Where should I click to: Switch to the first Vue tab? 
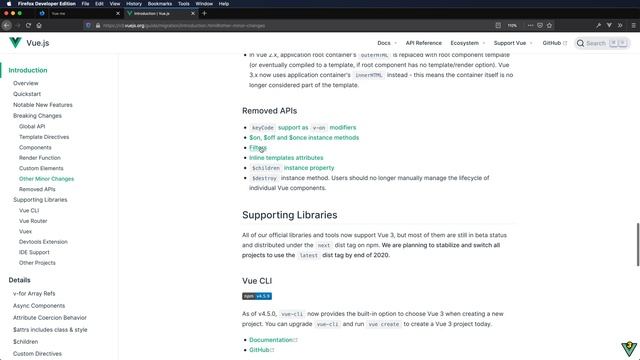coord(80,13)
